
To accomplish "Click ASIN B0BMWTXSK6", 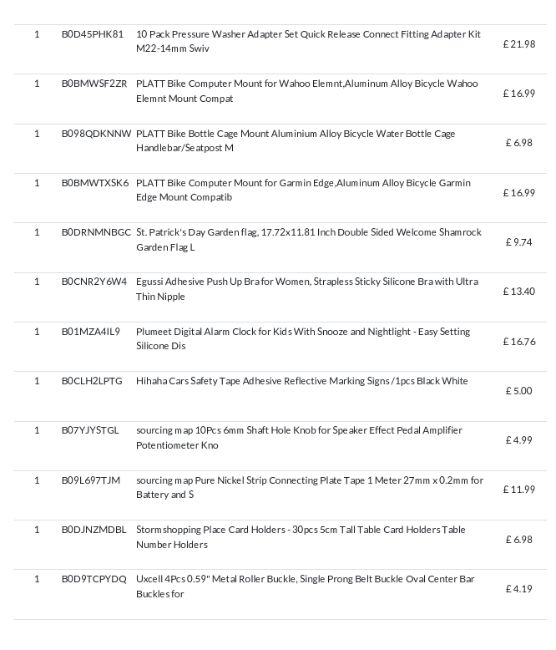I will tap(95, 183).
